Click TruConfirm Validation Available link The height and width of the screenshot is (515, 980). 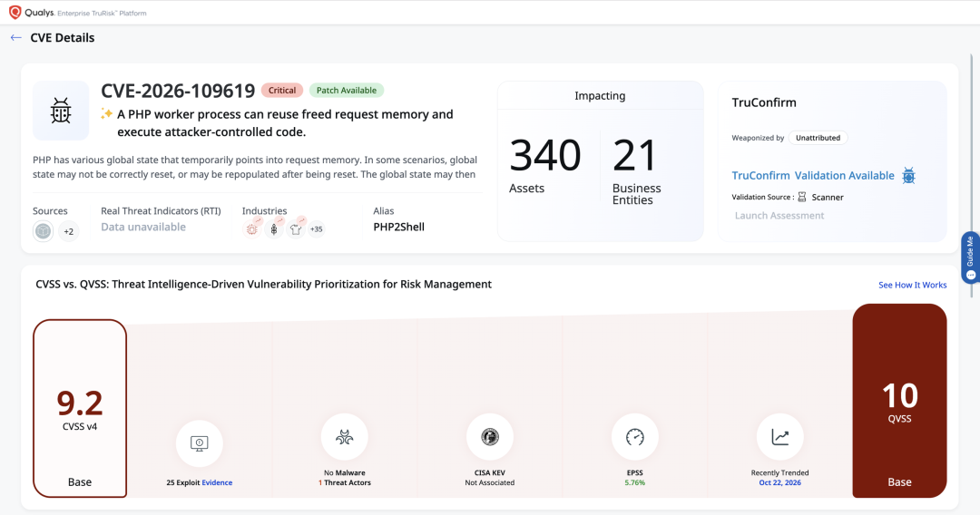point(813,176)
